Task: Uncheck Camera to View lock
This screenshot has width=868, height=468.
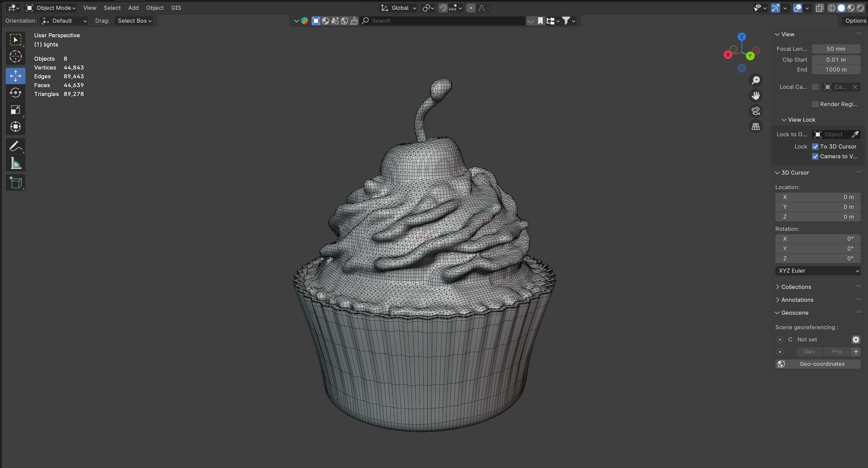Action: 815,156
